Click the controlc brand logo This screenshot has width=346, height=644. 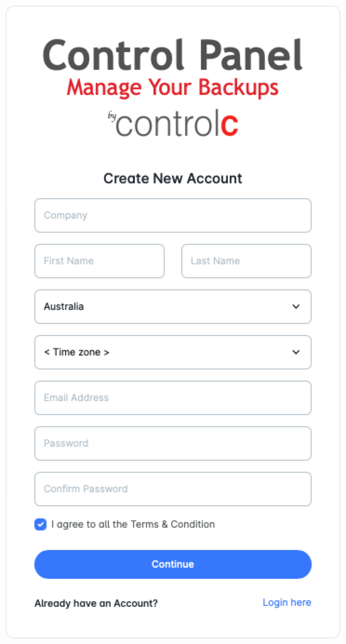pyautogui.click(x=177, y=124)
